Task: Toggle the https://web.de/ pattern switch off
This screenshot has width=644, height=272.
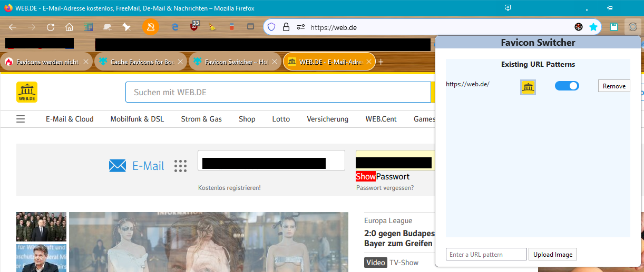Action: click(x=567, y=86)
